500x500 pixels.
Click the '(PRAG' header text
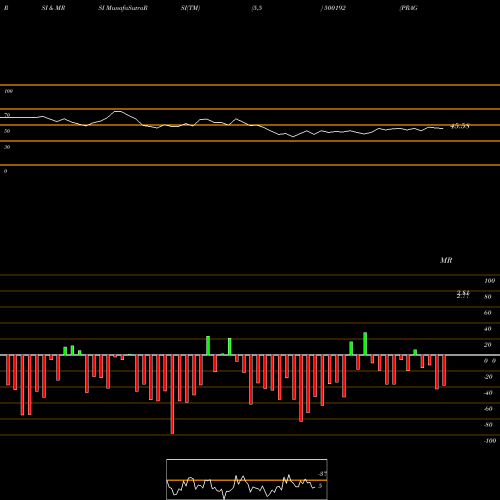click(x=408, y=8)
